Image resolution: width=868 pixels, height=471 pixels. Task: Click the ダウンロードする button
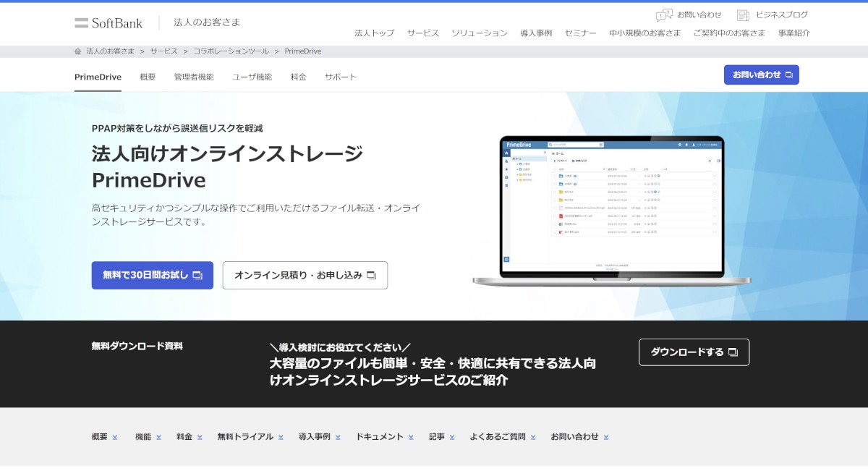694,352
